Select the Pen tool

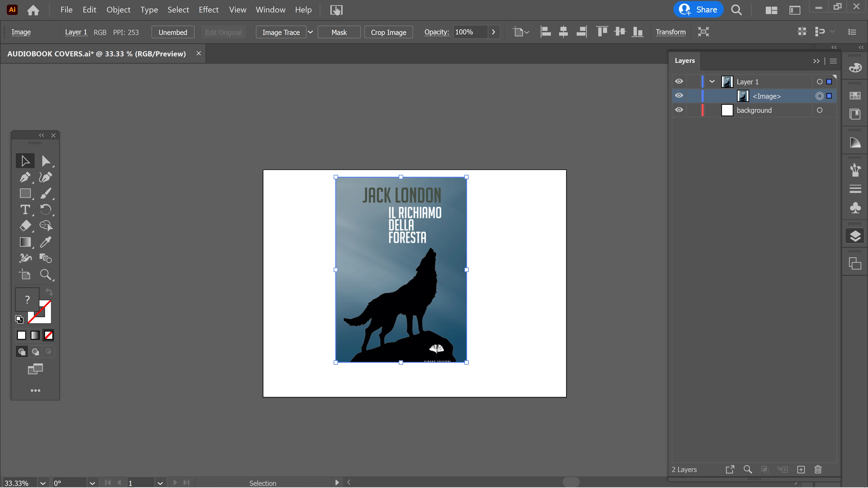[25, 177]
